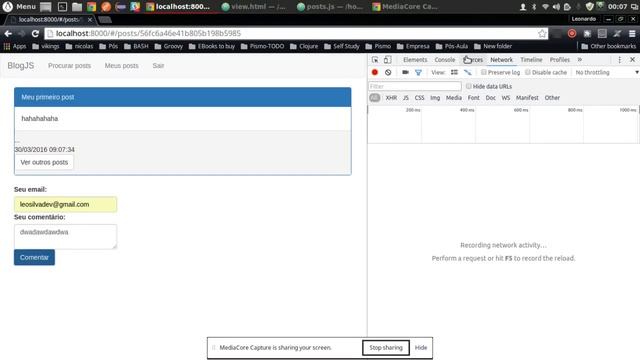Click the Bluetooth icon in system tray
Screen dimensions: 640x360
pos(534,7)
